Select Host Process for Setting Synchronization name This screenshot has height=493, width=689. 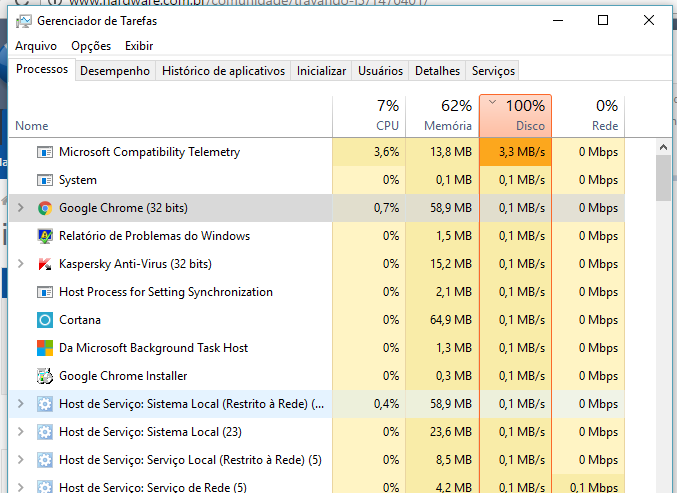coord(166,292)
